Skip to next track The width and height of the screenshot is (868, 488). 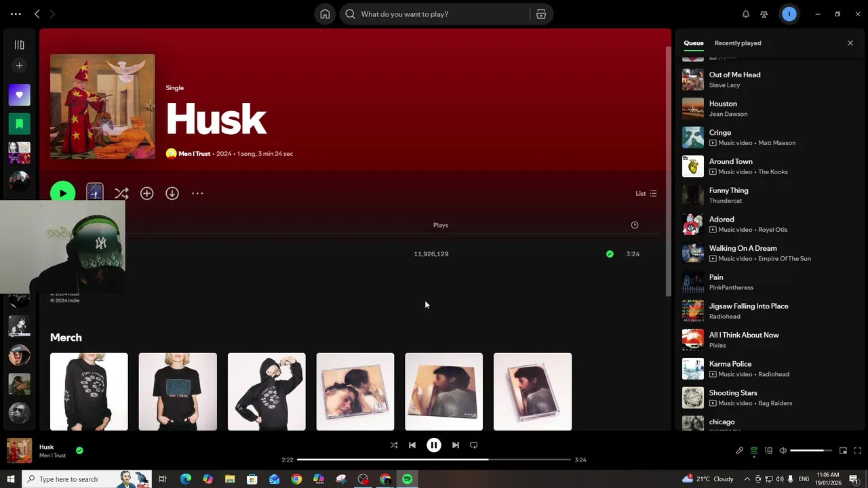(x=456, y=445)
